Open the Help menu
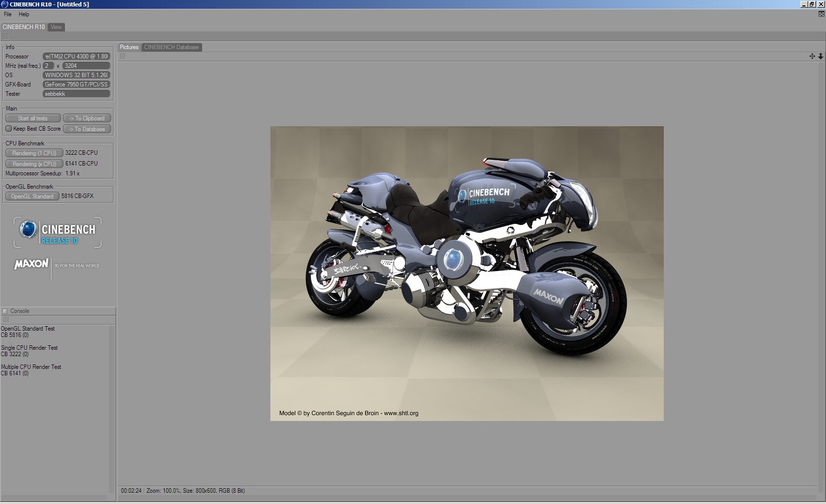Screen dimensions: 826x504 pyautogui.click(x=24, y=14)
